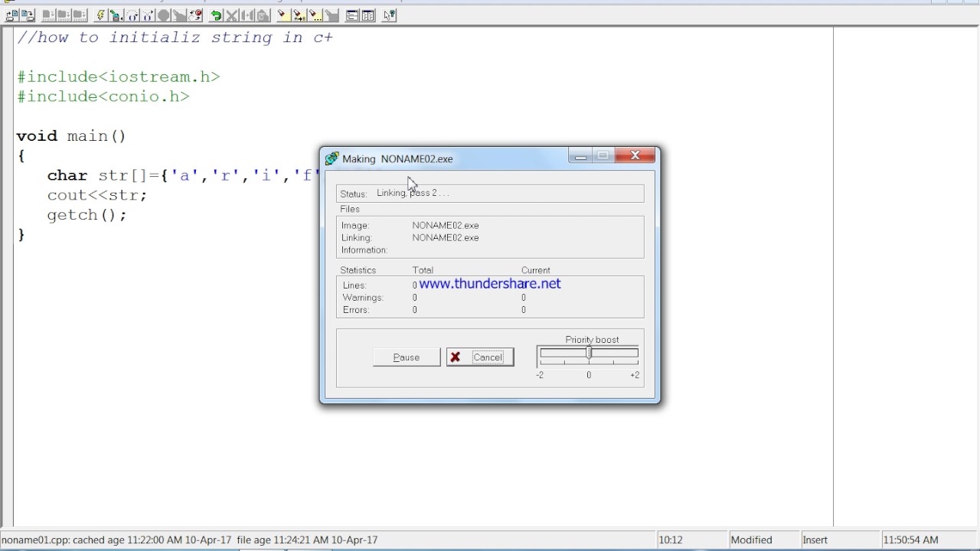Cancel the NONAME02.exe build

pyautogui.click(x=480, y=357)
